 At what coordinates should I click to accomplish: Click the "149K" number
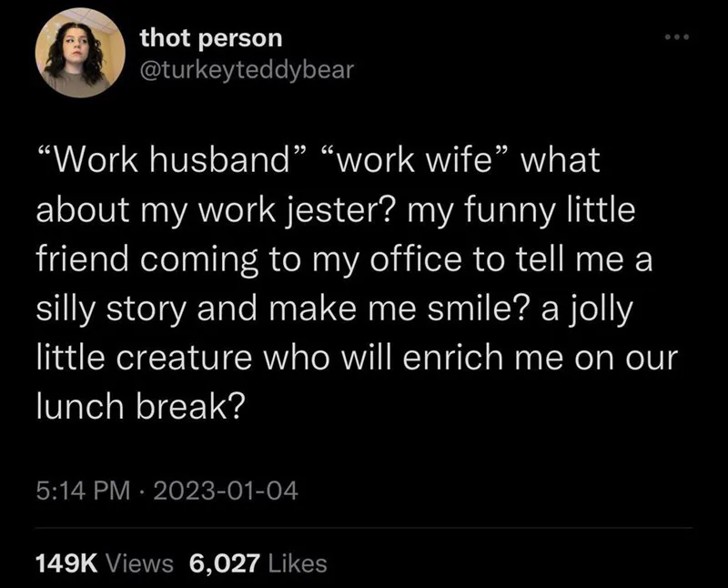click(68, 563)
